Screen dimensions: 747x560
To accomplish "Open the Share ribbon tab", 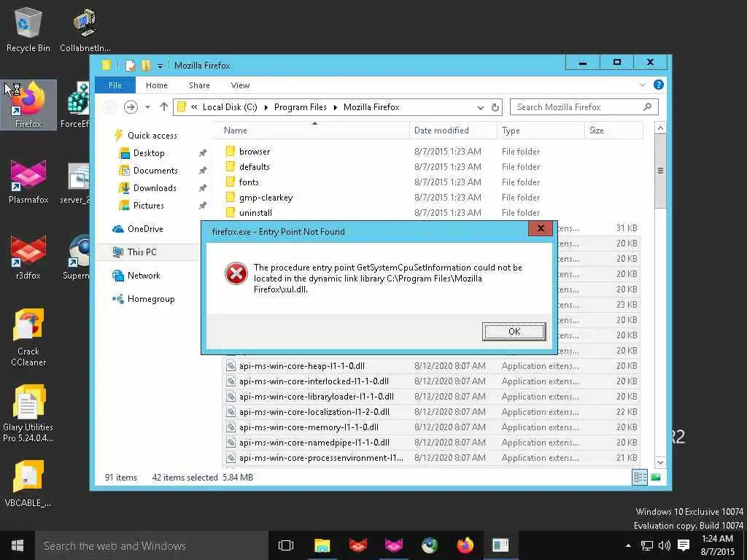I will pyautogui.click(x=199, y=85).
